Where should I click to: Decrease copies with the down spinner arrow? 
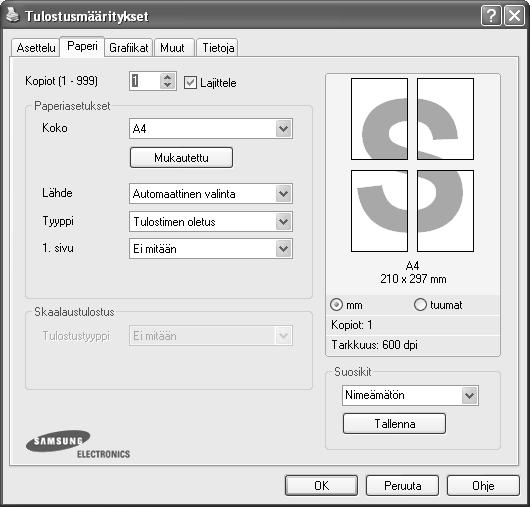pos(167,85)
